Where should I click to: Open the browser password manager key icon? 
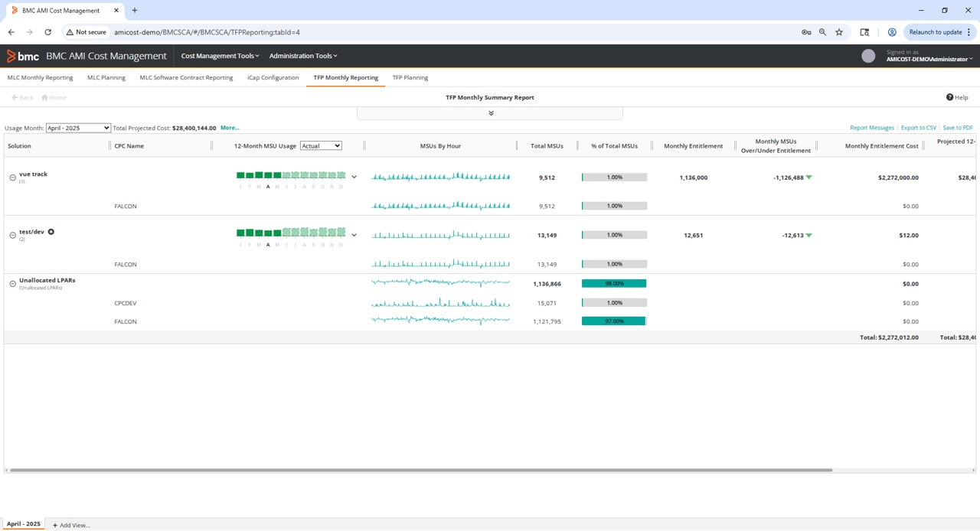point(805,33)
